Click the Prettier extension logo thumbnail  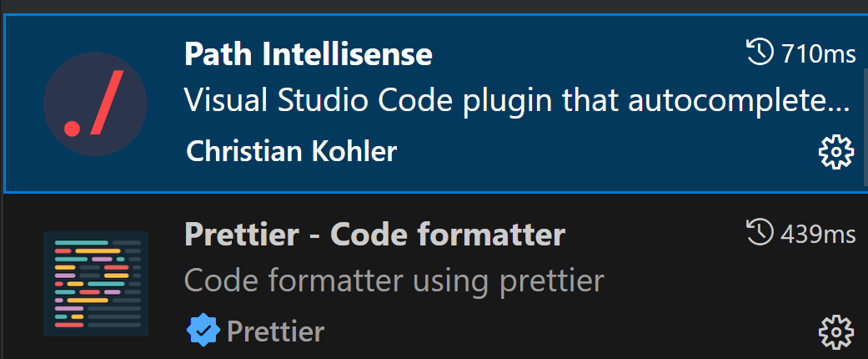[x=96, y=284]
